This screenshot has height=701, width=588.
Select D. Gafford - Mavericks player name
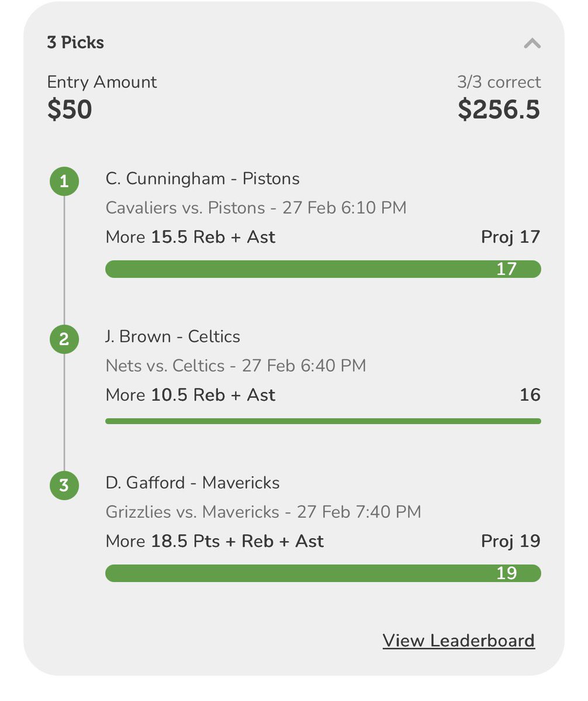point(193,483)
